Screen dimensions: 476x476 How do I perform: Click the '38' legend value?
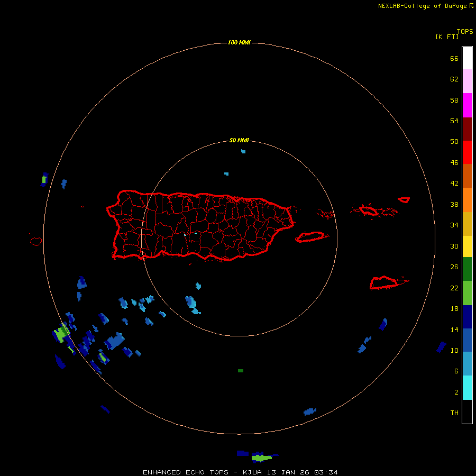(x=454, y=205)
